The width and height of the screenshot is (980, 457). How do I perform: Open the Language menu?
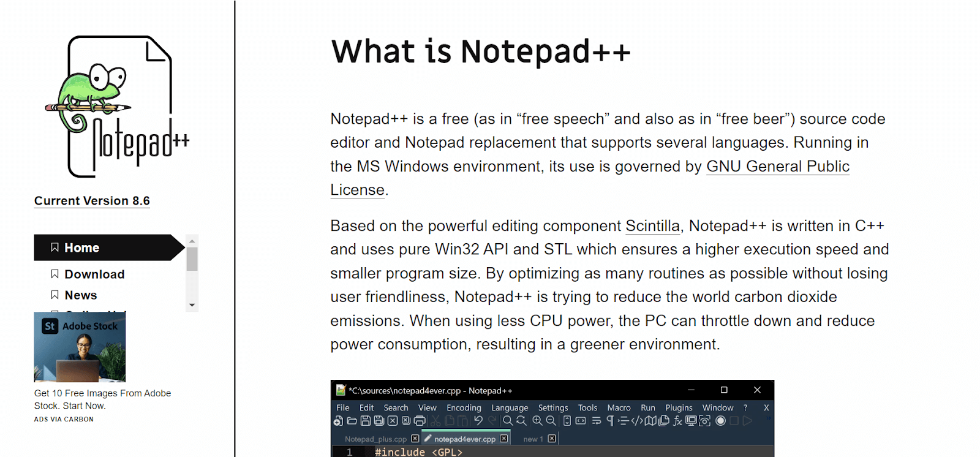(x=510, y=407)
